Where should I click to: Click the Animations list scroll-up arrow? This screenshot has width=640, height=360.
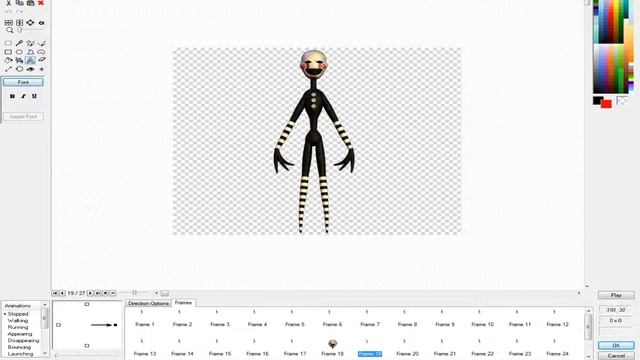point(45,305)
